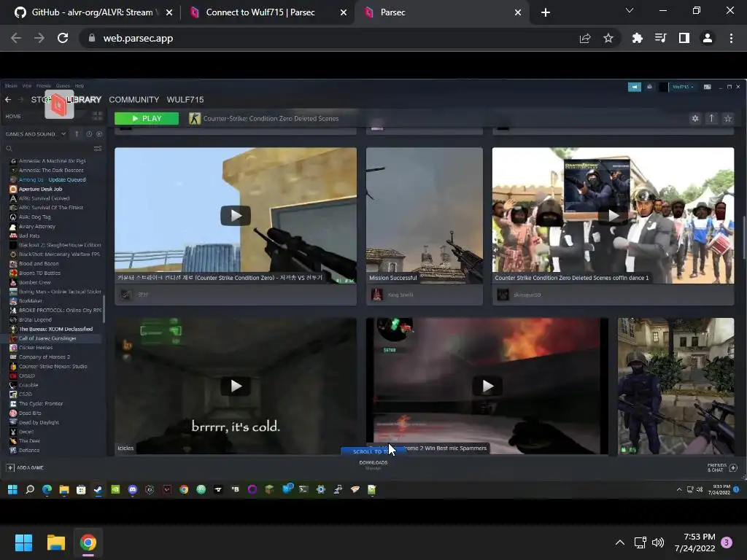Screen dimensions: 747x560
Task: Open advanced filter settings icon
Action: pyautogui.click(x=98, y=149)
